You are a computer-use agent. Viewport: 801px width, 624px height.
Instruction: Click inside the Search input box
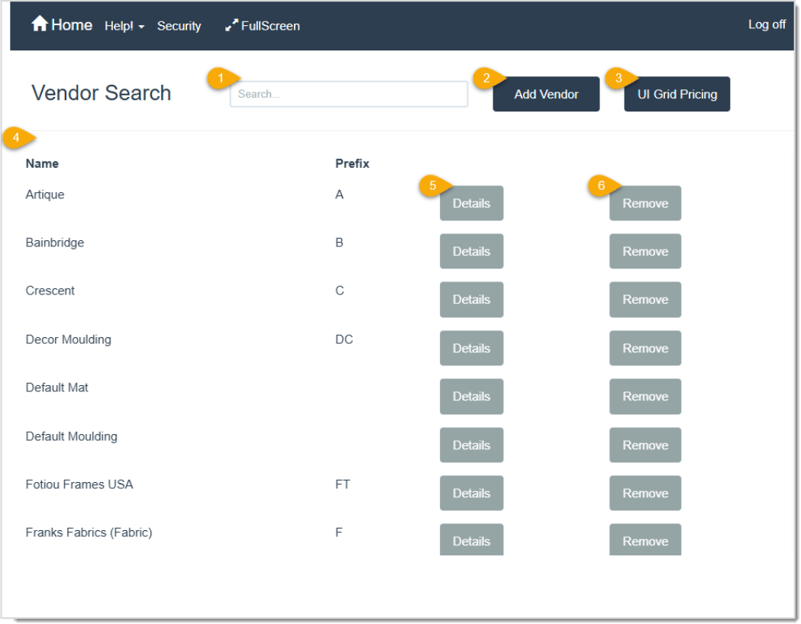tap(348, 93)
